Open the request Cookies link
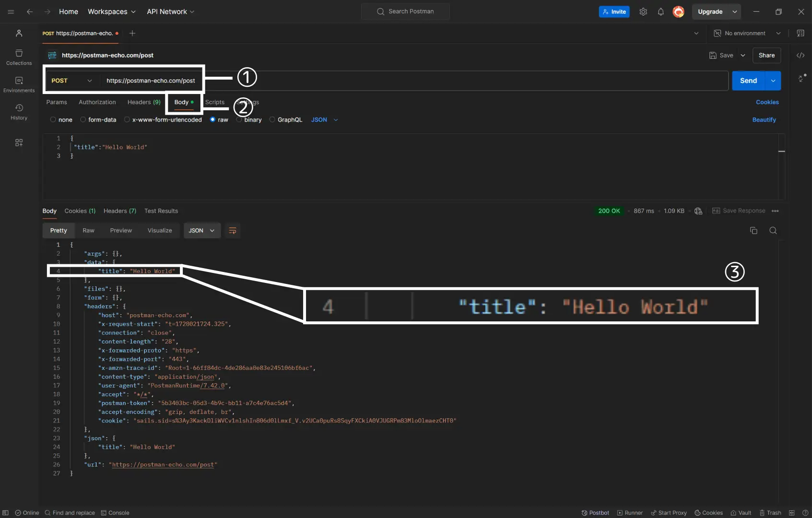Image resolution: width=812 pixels, height=518 pixels. [767, 102]
